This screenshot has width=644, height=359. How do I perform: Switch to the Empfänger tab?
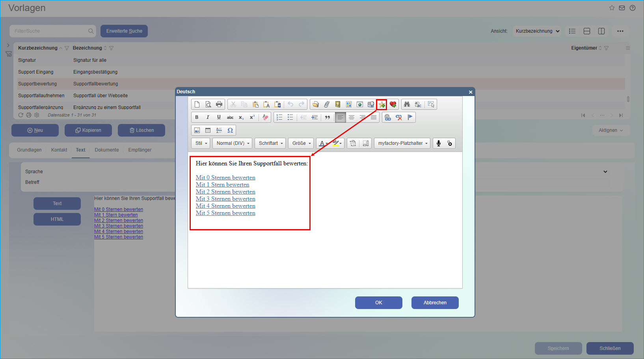[x=140, y=150]
